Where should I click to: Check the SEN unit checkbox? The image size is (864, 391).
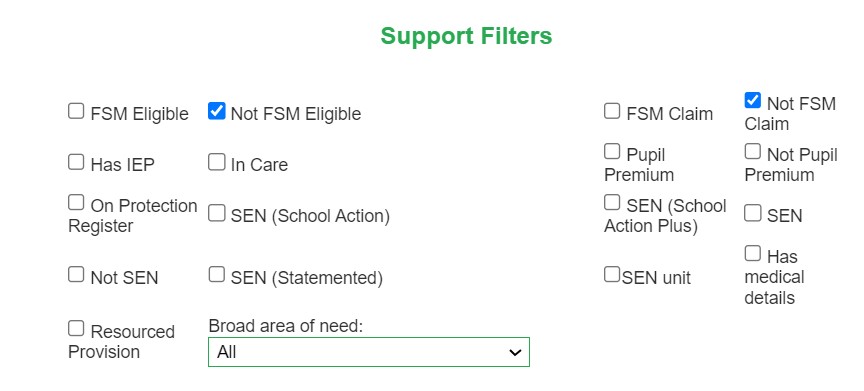612,274
